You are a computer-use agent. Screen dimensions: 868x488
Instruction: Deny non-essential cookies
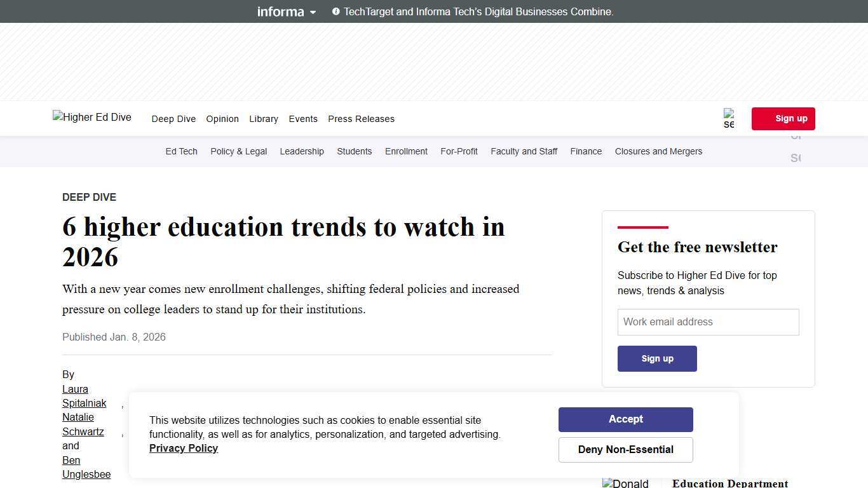tap(625, 449)
